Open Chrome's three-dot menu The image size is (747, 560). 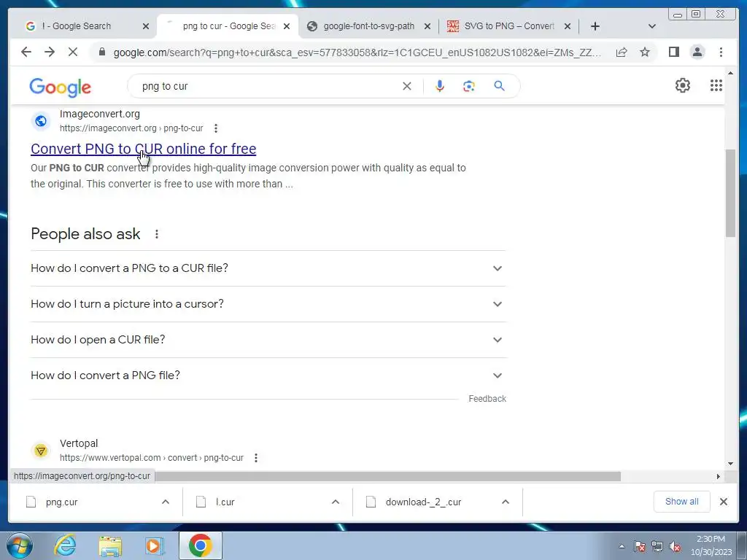[x=721, y=52]
